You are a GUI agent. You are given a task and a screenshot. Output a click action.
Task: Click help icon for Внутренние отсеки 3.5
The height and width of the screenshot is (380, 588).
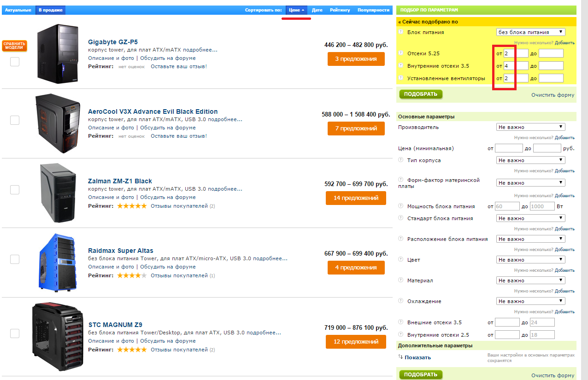400,66
